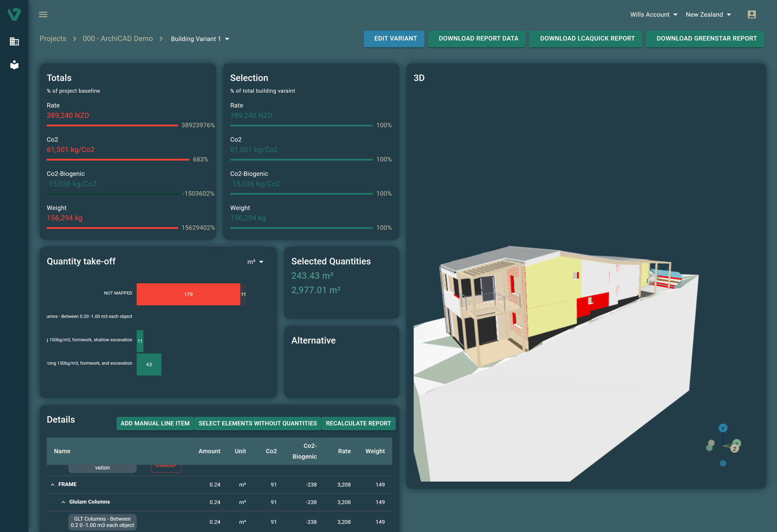The image size is (777, 532).
Task: Open the New Zealand region dropdown
Action: tap(708, 14)
